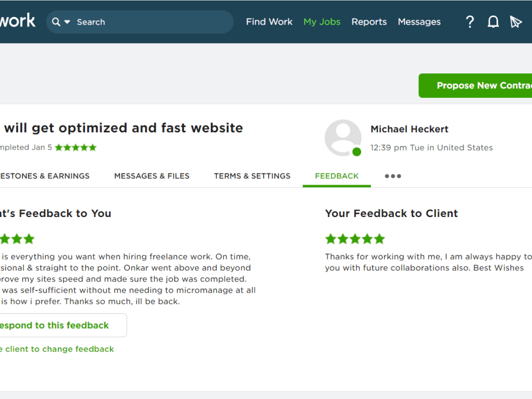Open help via the question mark icon
532x399 pixels.
tap(470, 22)
